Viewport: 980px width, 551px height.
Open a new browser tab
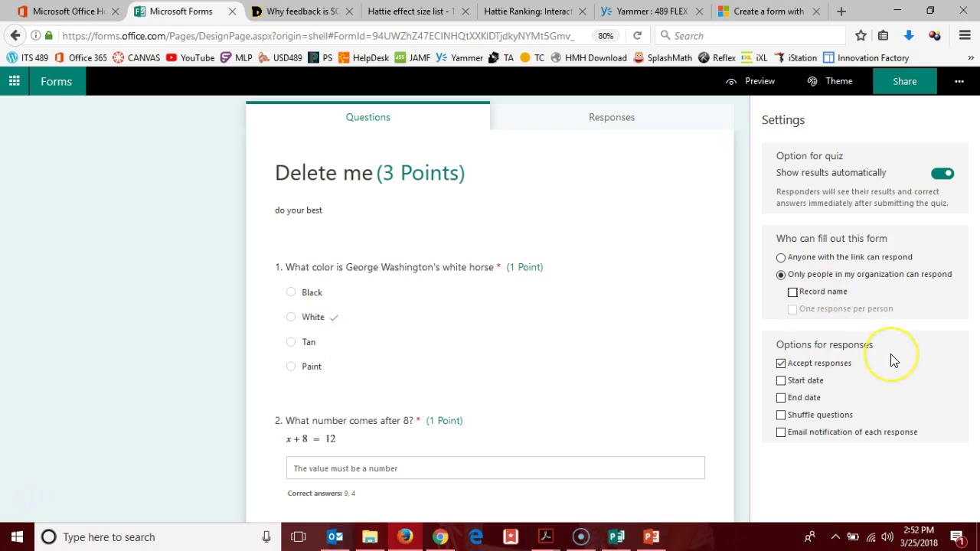841,11
